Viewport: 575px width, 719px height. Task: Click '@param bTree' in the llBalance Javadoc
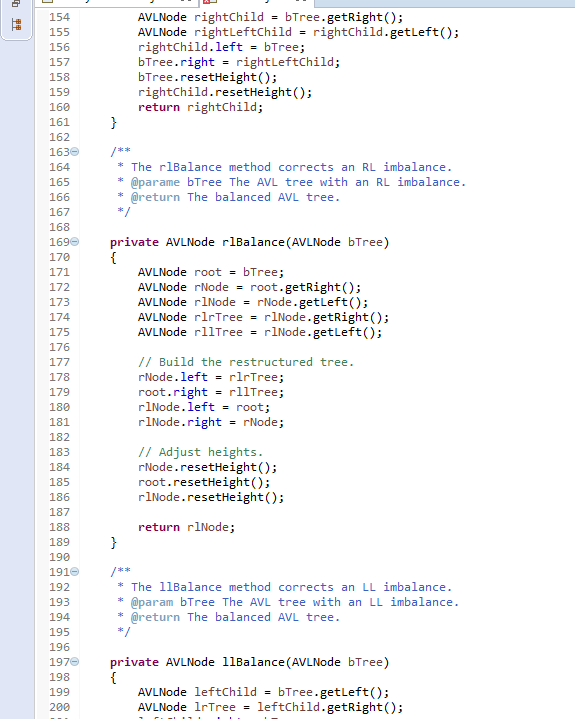[172, 602]
